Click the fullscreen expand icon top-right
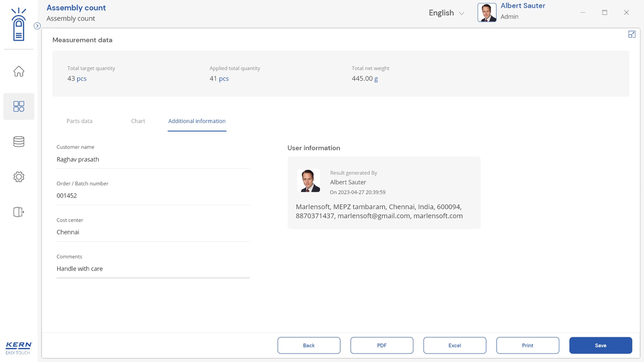The width and height of the screenshot is (644, 362). 632,34
